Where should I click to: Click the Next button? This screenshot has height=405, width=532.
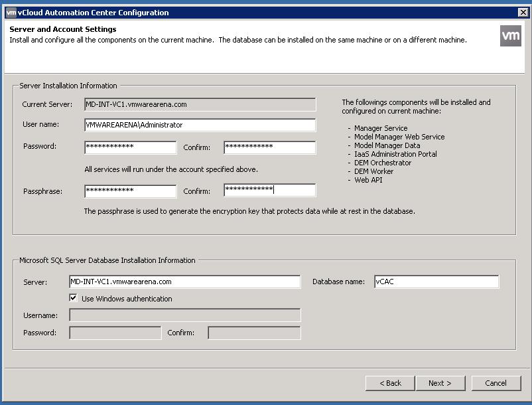pos(440,383)
